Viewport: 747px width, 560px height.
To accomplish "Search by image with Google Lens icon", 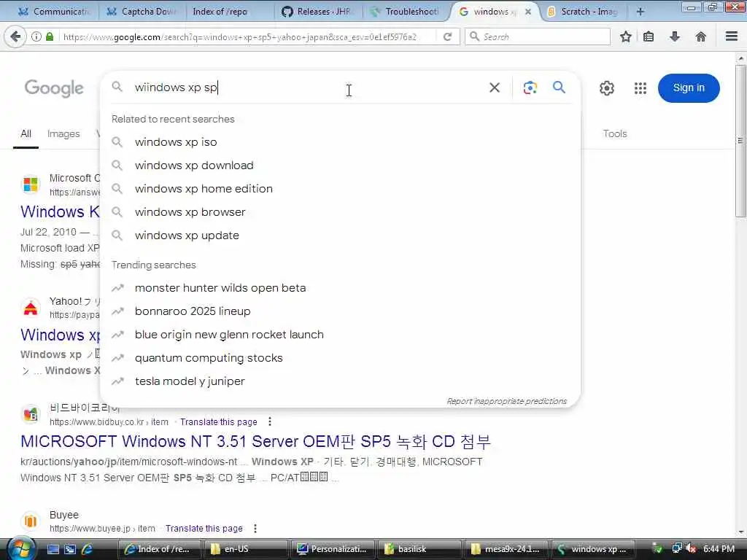I will (530, 87).
